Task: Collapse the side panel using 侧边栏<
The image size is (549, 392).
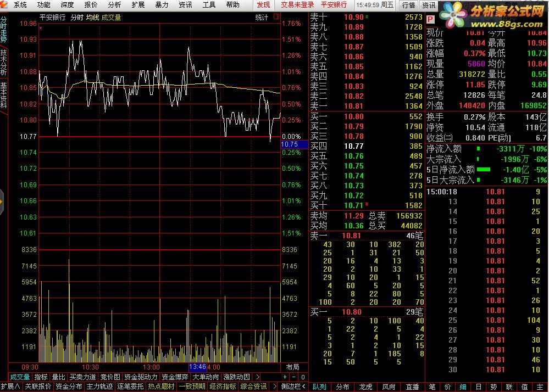Action: 293,387
